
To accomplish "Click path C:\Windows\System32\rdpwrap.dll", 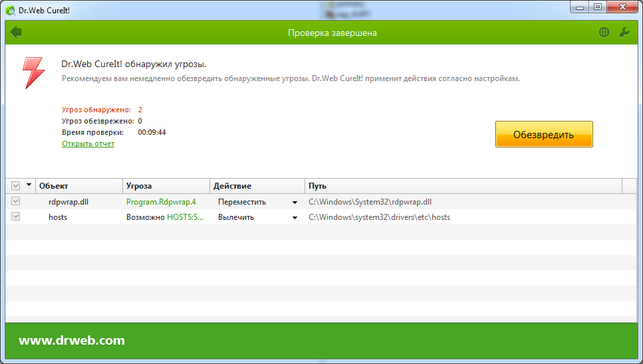I will pos(370,202).
